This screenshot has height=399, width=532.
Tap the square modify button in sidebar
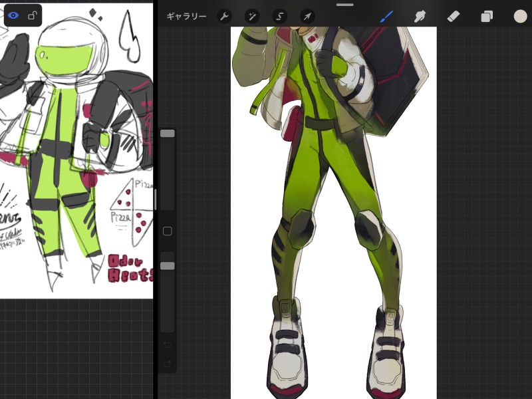pyautogui.click(x=168, y=231)
